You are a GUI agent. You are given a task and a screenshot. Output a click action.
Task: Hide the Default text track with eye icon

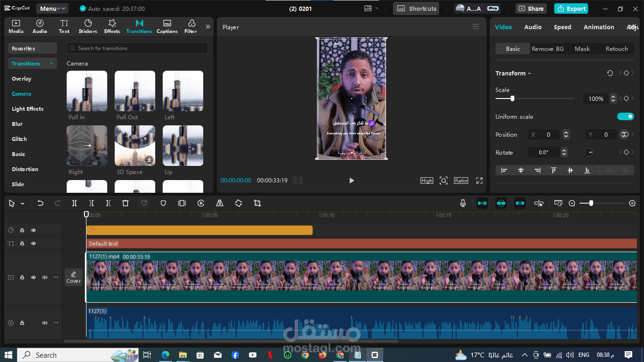point(33,244)
